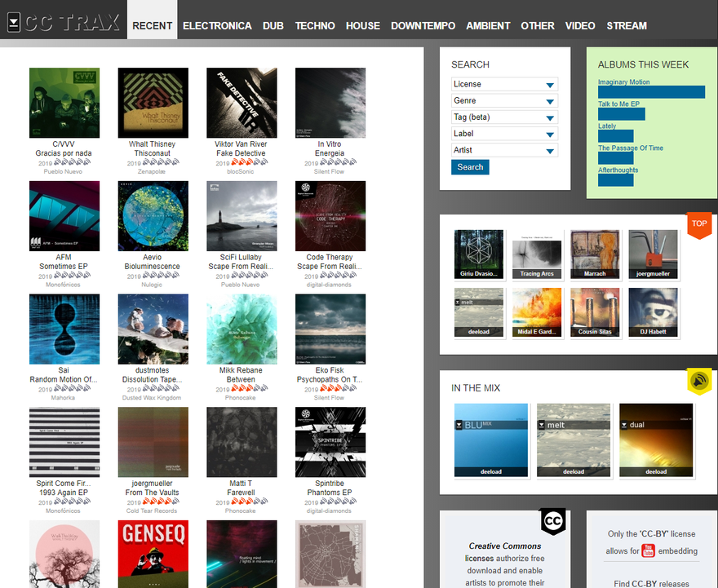Click the blue Search button
Viewport: 718px width, 588px height.
[470, 167]
